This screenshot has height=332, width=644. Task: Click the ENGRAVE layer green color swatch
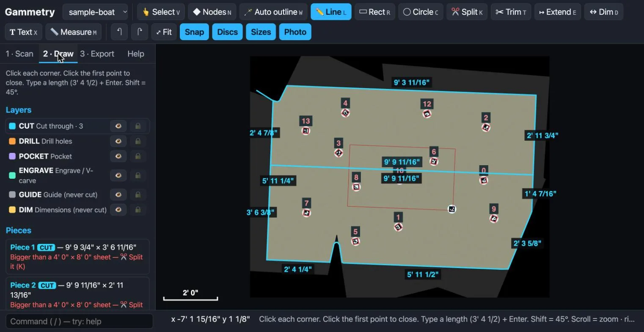(x=12, y=175)
